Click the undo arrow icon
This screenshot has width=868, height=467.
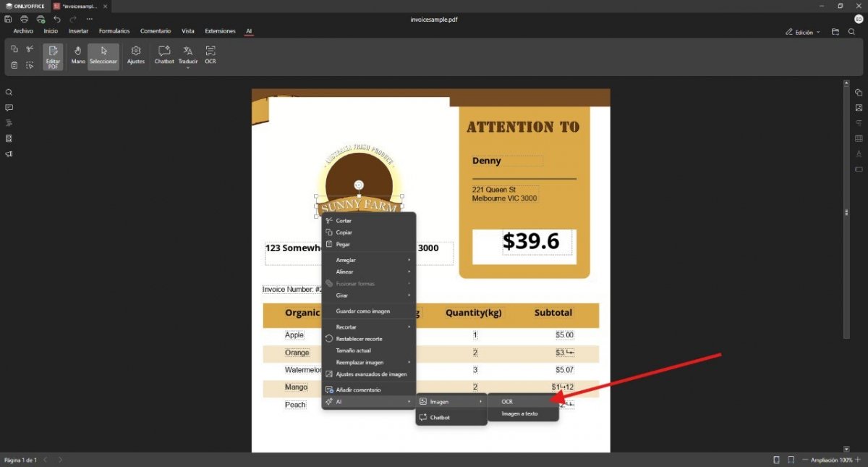pos(56,19)
